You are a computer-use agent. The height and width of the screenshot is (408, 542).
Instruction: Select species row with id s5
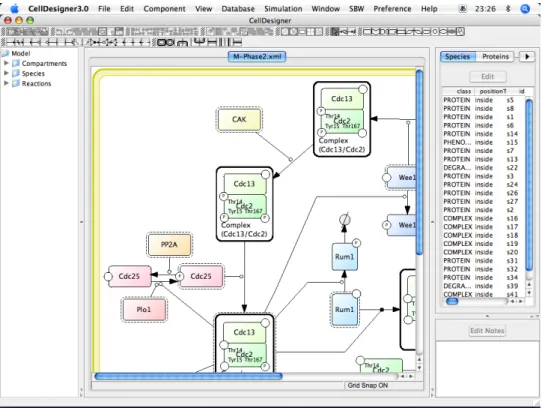click(484, 100)
